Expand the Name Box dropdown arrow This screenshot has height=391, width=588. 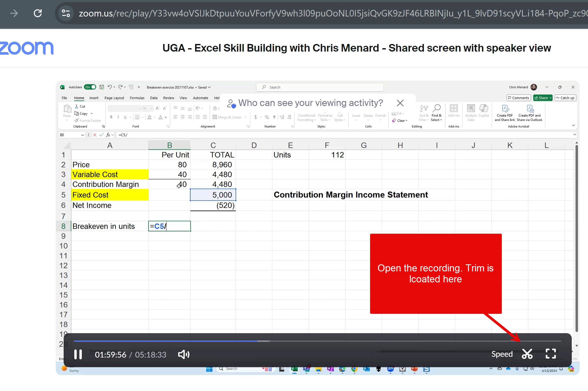coord(83,135)
